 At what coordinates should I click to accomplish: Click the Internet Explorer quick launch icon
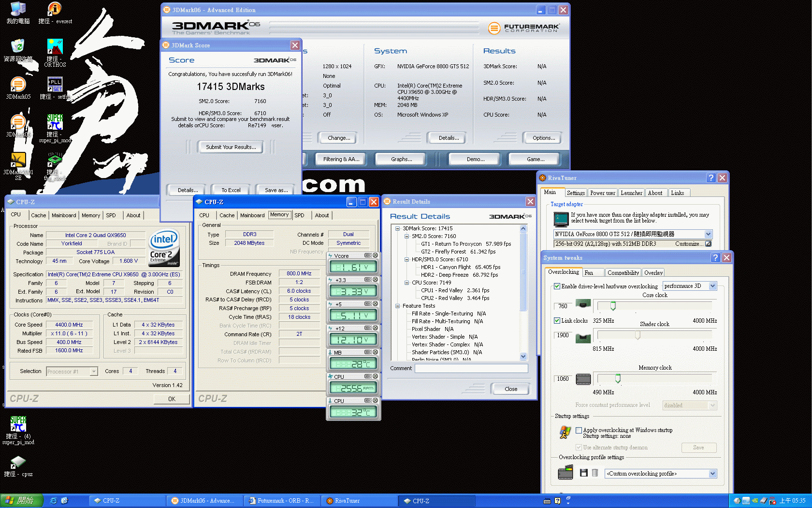tap(54, 501)
